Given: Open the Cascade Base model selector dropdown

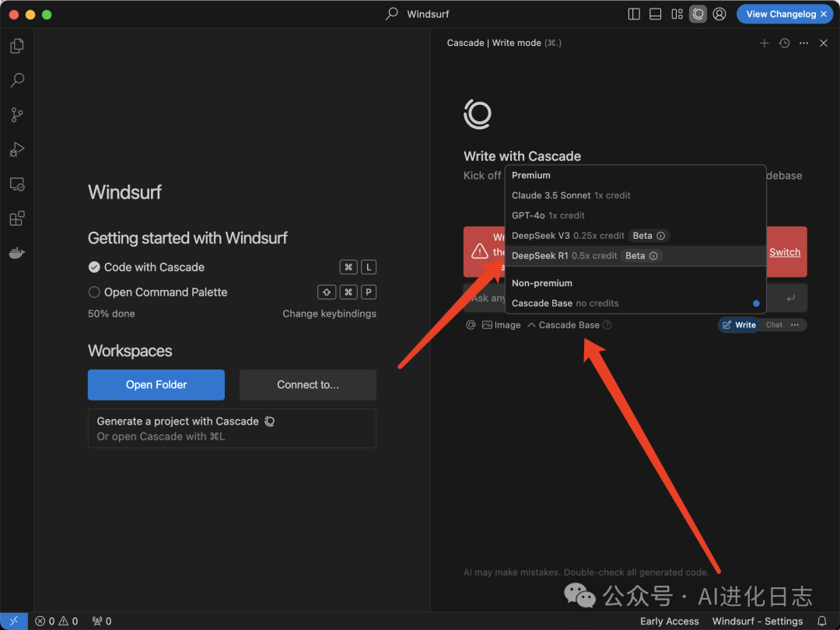Looking at the screenshot, I should 564,324.
